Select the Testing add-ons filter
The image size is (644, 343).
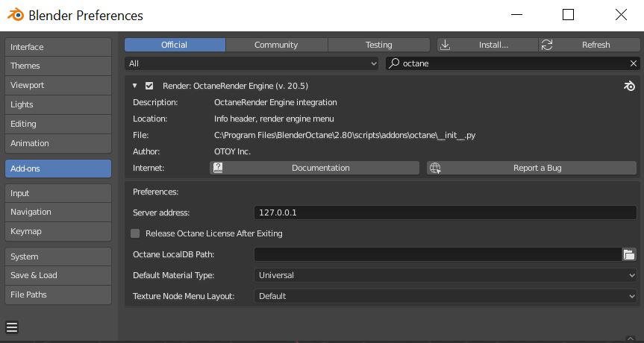tap(378, 45)
